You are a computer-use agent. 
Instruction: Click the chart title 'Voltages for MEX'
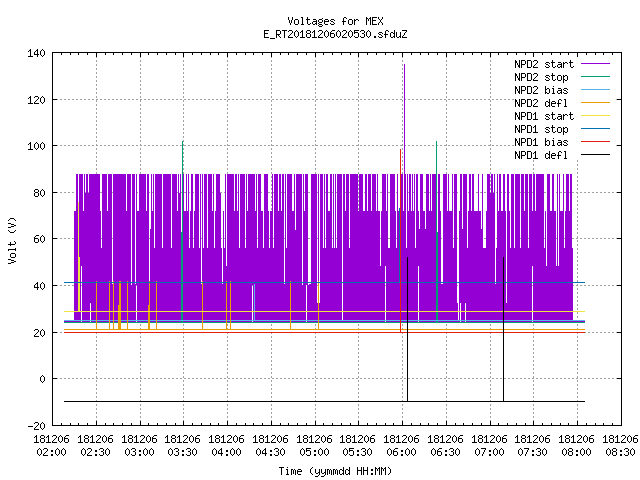tap(335, 21)
